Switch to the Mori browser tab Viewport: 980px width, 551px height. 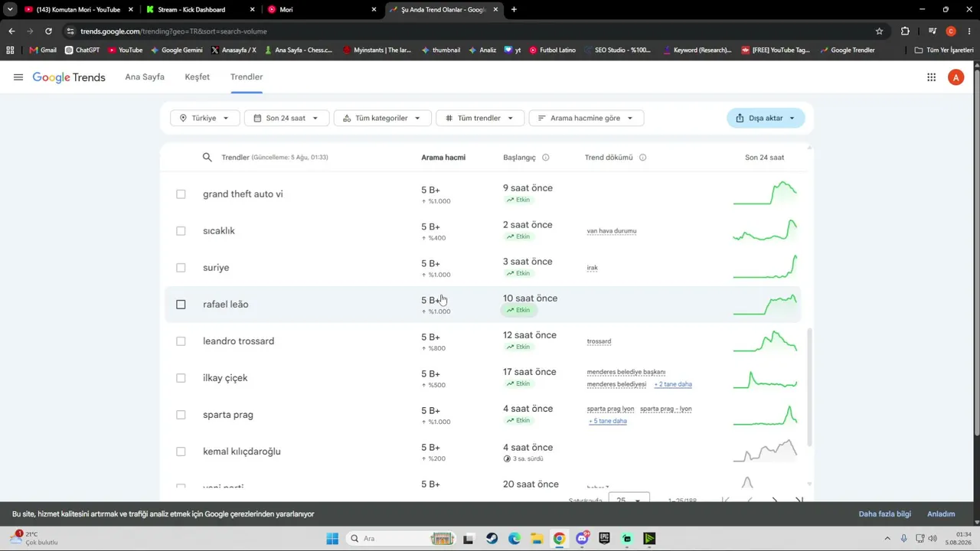coord(322,10)
